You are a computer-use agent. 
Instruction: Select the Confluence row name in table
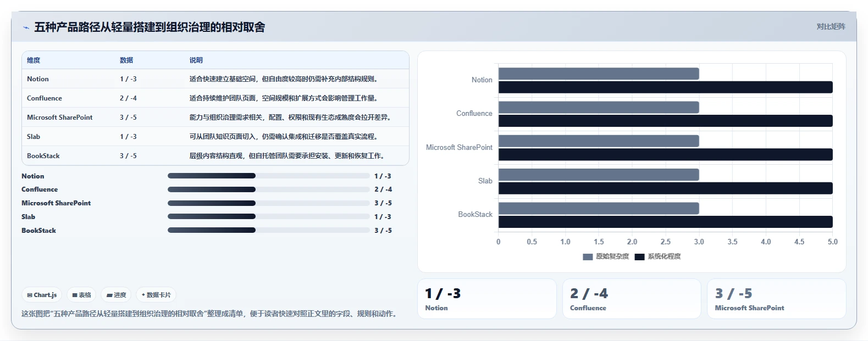coord(45,98)
